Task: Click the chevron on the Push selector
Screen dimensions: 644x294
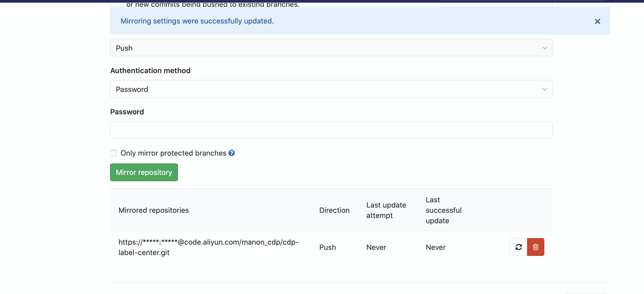Action: pos(545,48)
